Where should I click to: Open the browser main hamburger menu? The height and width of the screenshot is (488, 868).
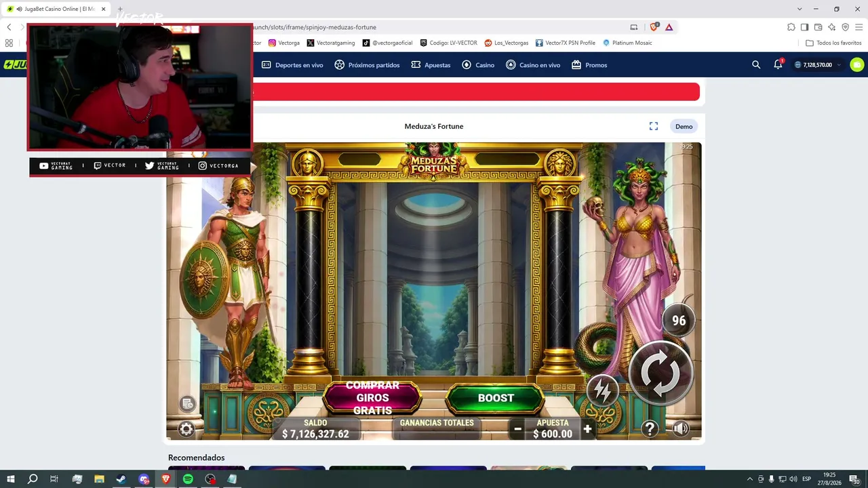pyautogui.click(x=859, y=27)
